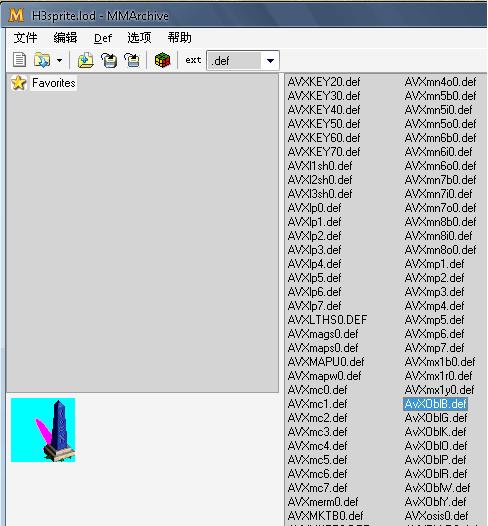Select file AvXOblG.def

coord(436,418)
